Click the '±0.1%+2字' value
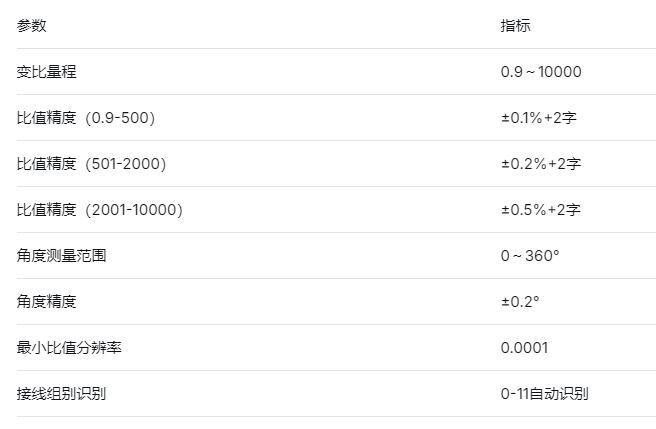 (539, 118)
